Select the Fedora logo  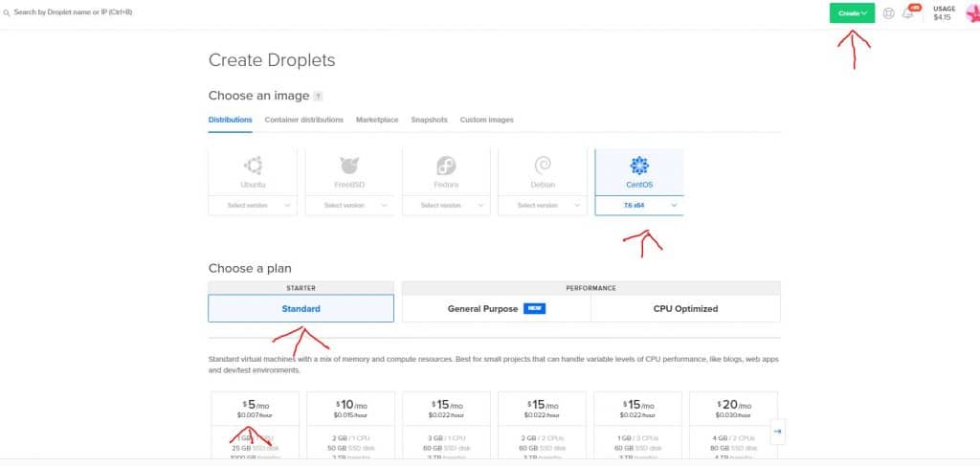[446, 166]
